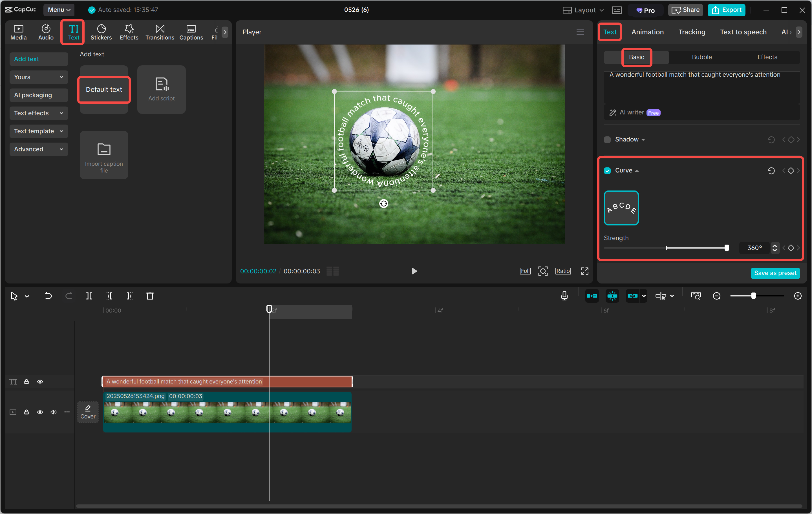This screenshot has height=514, width=812.
Task: Click the Export button
Action: (x=726, y=10)
